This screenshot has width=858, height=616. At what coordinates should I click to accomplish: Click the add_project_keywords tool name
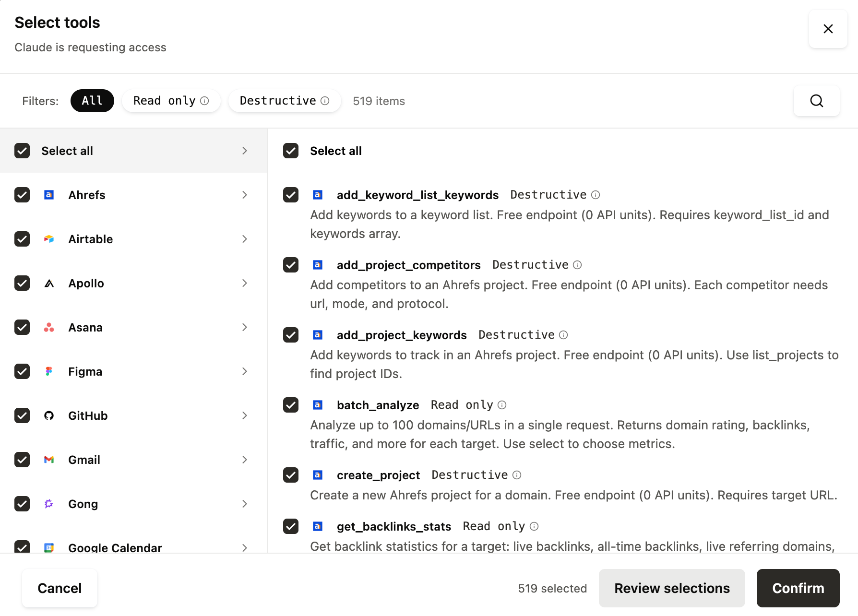pyautogui.click(x=402, y=335)
